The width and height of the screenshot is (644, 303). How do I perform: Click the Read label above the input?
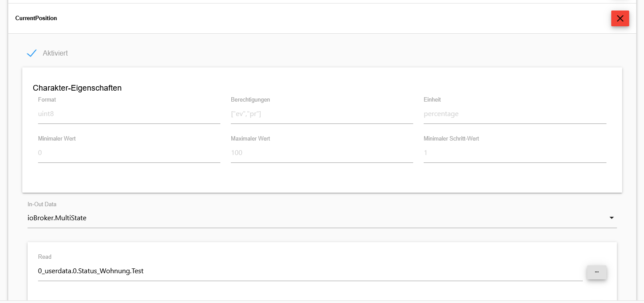click(45, 257)
